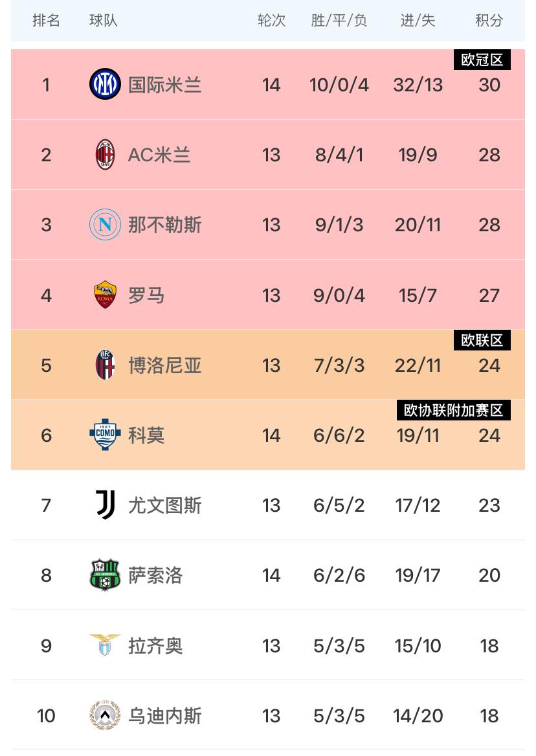The height and width of the screenshot is (756, 536).
Task: Open the 尤文图斯 team name link
Action: point(164,505)
